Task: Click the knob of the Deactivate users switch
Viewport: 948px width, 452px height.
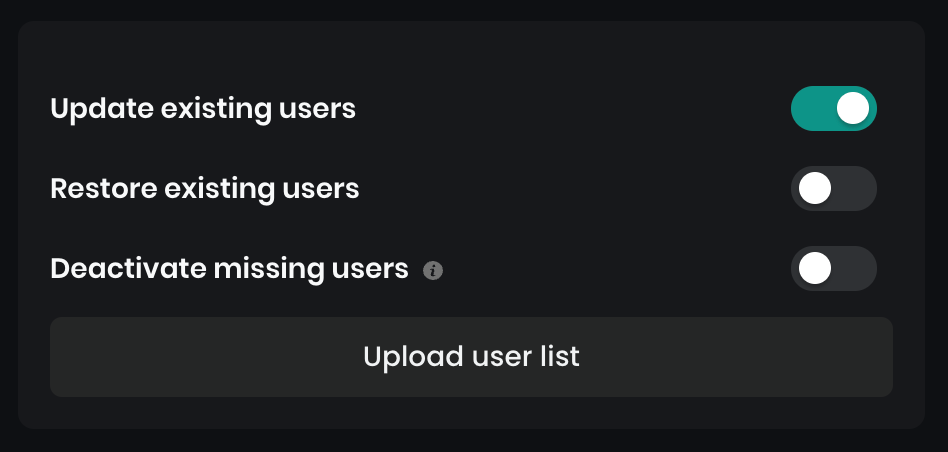Action: 815,269
